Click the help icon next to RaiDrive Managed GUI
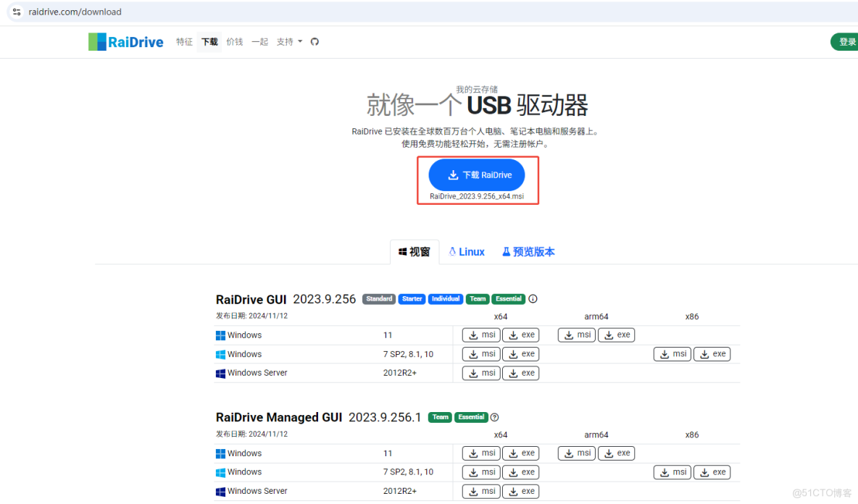This screenshot has width=858, height=504. (496, 416)
